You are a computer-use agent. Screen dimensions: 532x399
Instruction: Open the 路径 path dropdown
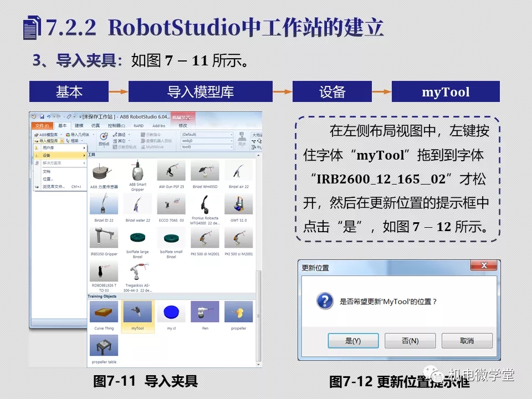[121, 135]
